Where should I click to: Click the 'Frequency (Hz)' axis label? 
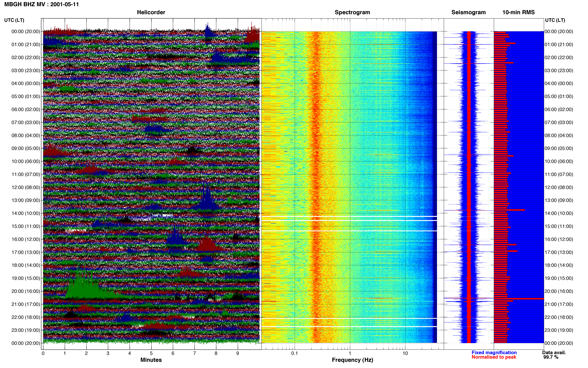pos(352,360)
